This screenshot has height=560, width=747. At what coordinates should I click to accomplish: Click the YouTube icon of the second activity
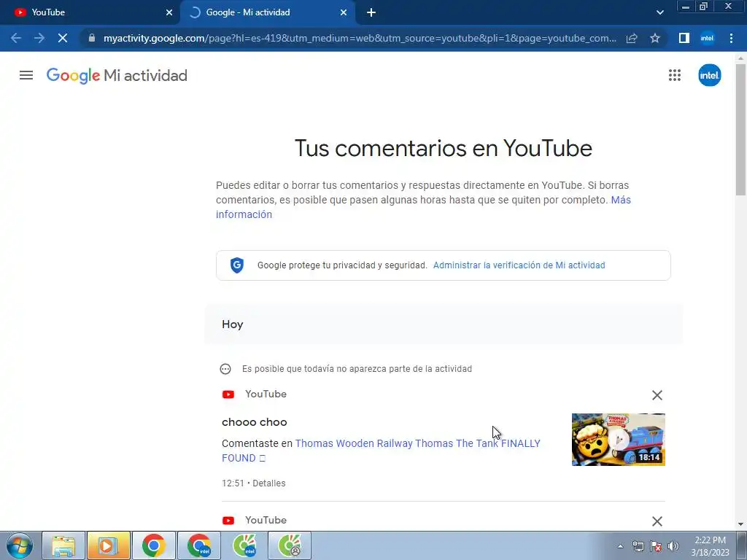pyautogui.click(x=228, y=521)
